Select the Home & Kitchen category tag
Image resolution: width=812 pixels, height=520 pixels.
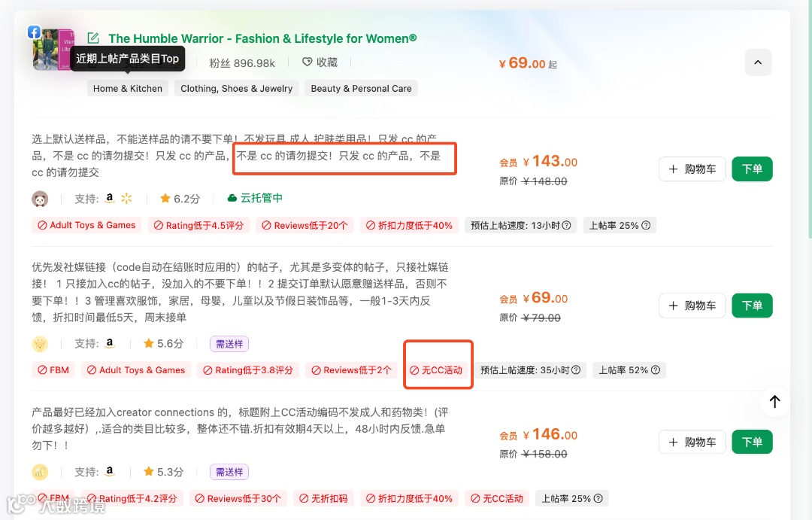point(127,89)
